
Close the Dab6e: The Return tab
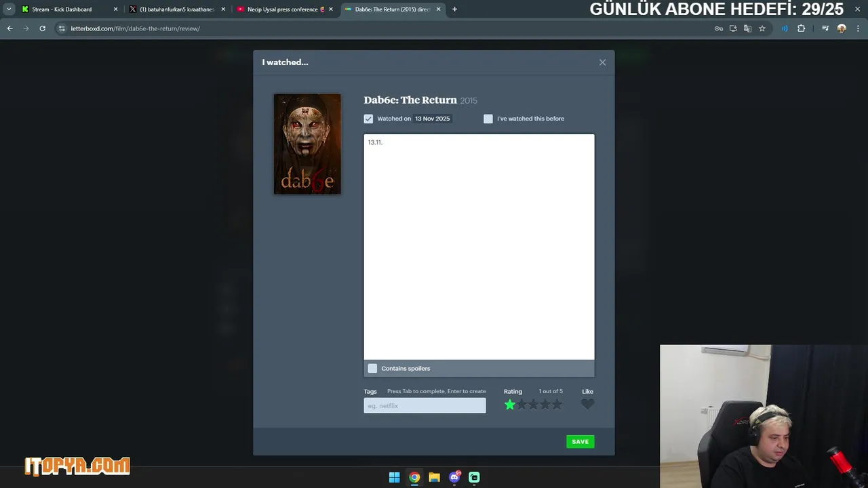[438, 9]
